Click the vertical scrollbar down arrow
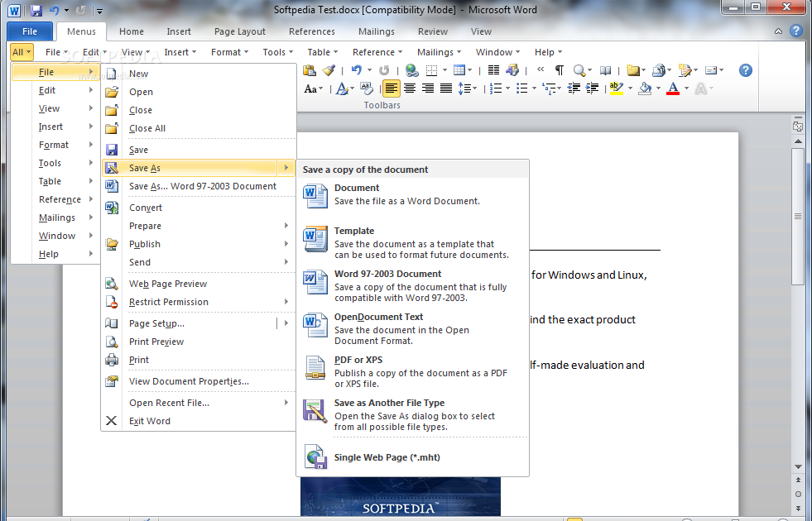 [x=798, y=467]
